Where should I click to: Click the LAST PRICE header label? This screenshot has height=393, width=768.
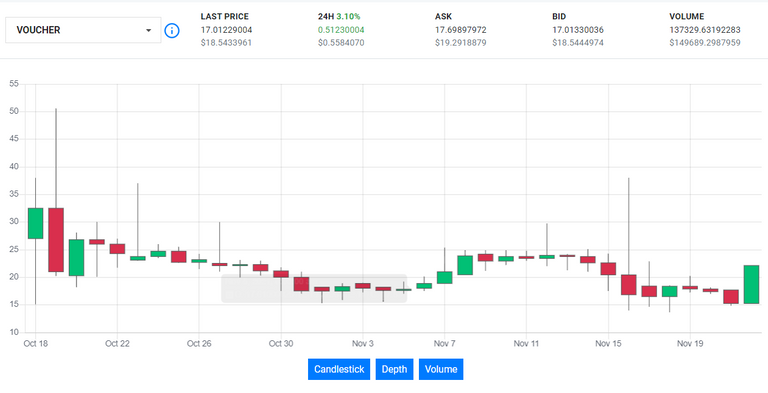tap(224, 17)
